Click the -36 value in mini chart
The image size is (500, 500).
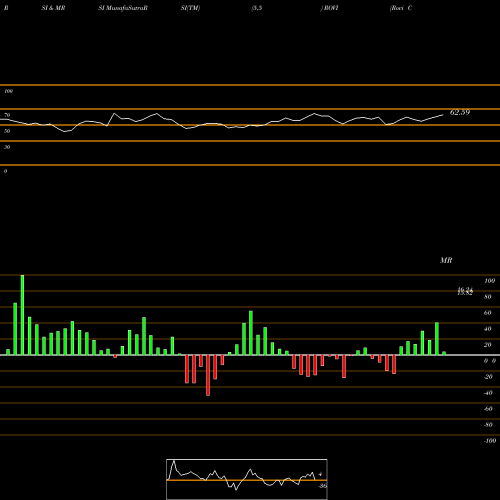322,486
